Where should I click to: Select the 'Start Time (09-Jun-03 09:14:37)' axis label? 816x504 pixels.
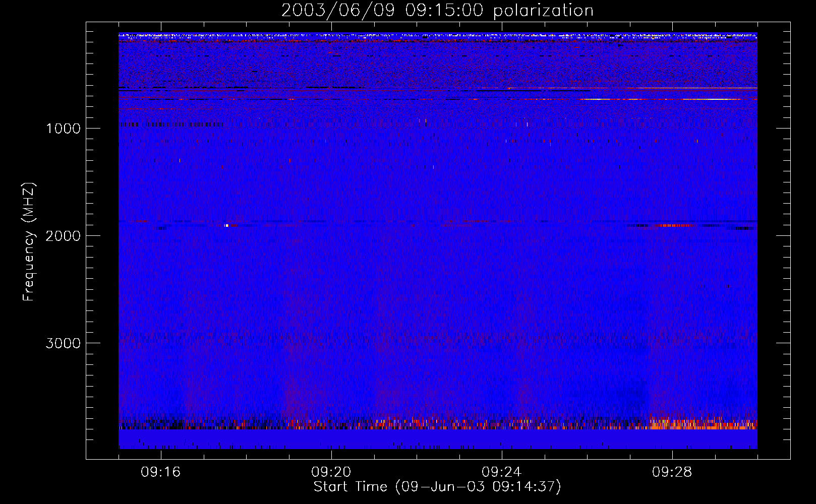coord(437,487)
